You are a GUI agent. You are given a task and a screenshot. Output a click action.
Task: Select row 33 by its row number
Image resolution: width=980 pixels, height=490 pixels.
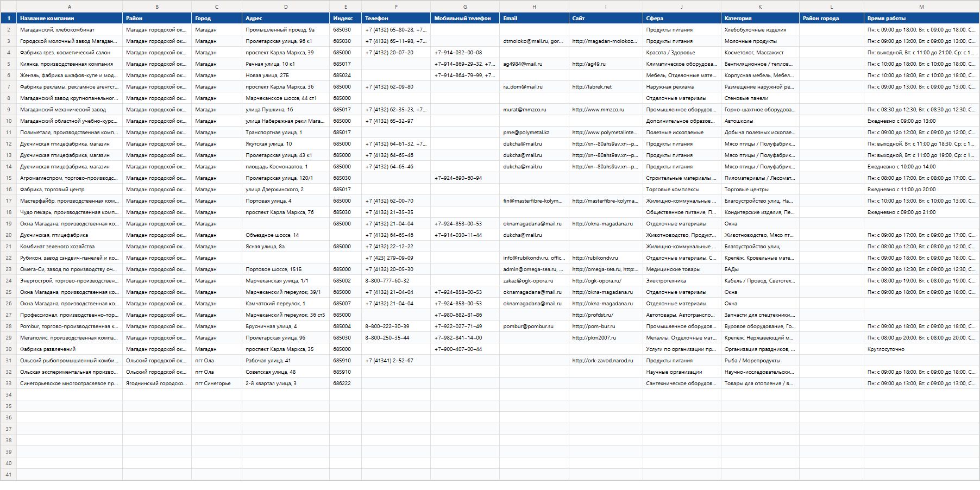[x=9, y=384]
